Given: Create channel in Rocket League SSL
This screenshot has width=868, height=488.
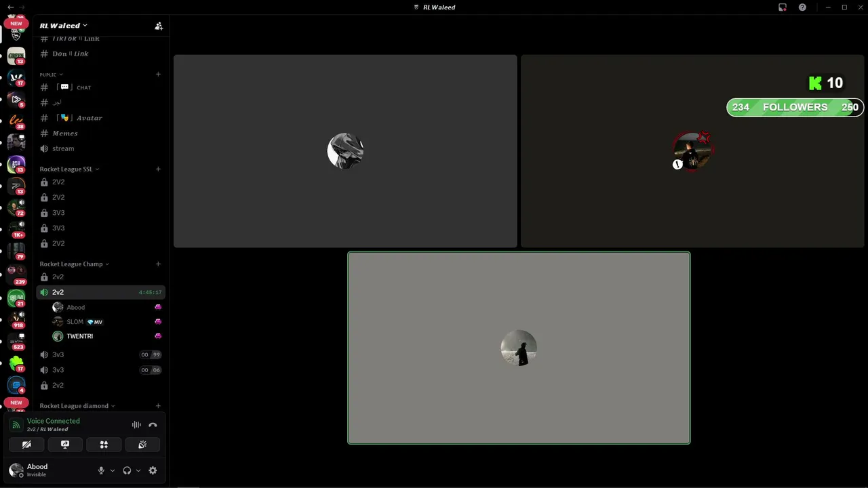Looking at the screenshot, I should coord(158,169).
